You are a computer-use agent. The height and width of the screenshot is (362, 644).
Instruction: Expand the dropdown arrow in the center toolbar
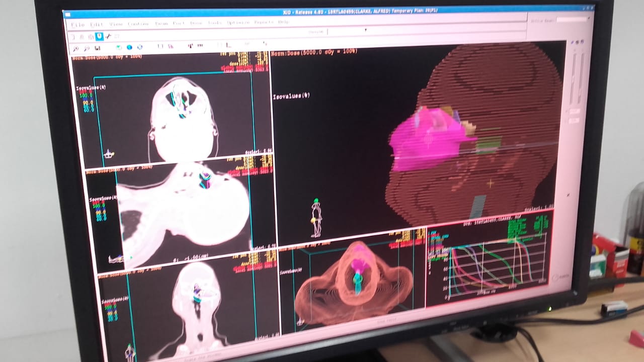pyautogui.click(x=366, y=30)
